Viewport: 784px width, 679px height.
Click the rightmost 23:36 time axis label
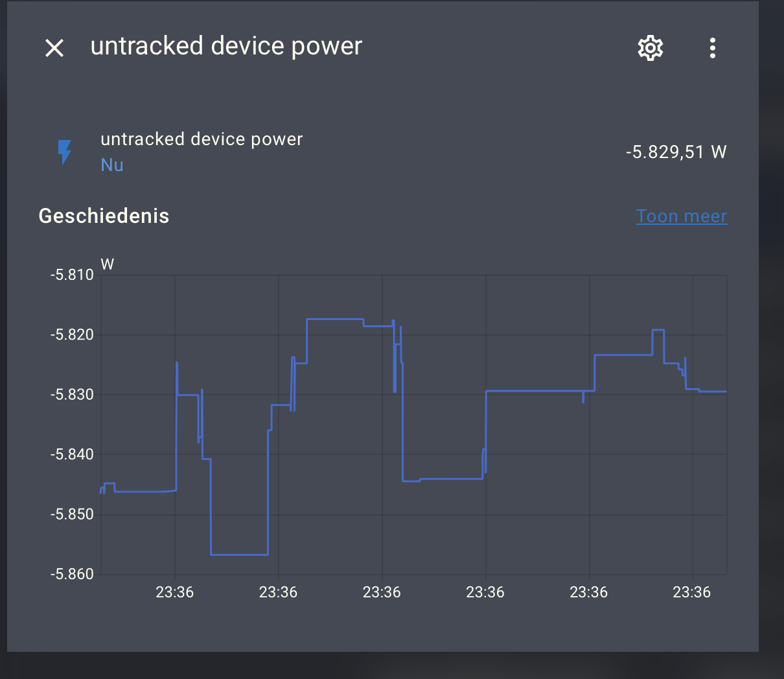[691, 592]
